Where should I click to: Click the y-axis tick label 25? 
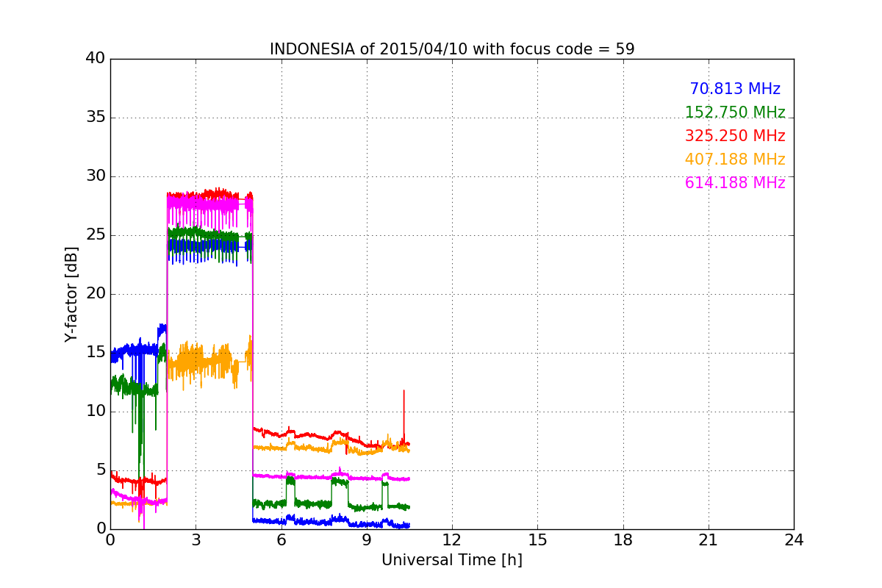point(96,235)
